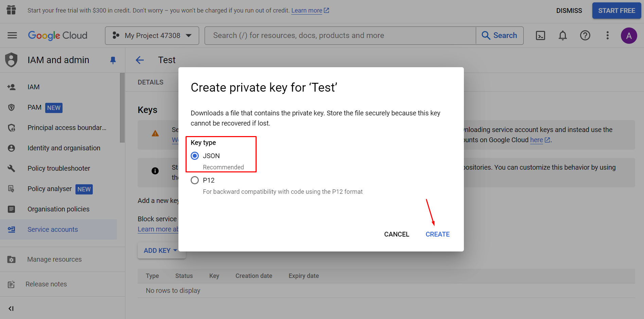Activate the Cloud Shell terminal
This screenshot has height=319, width=644.
coord(540,35)
